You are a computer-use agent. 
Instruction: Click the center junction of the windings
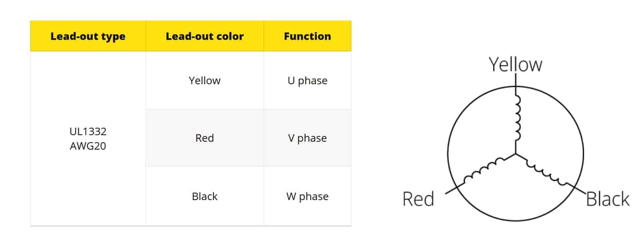click(516, 154)
